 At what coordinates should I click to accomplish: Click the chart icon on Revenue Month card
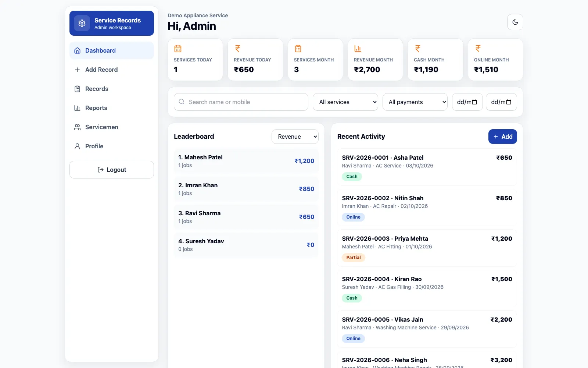(358, 49)
